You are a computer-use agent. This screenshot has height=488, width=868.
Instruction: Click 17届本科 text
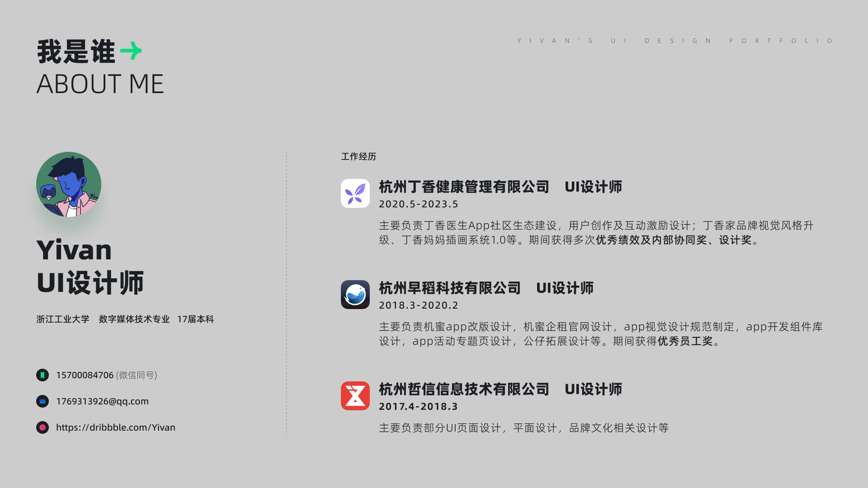(195, 319)
